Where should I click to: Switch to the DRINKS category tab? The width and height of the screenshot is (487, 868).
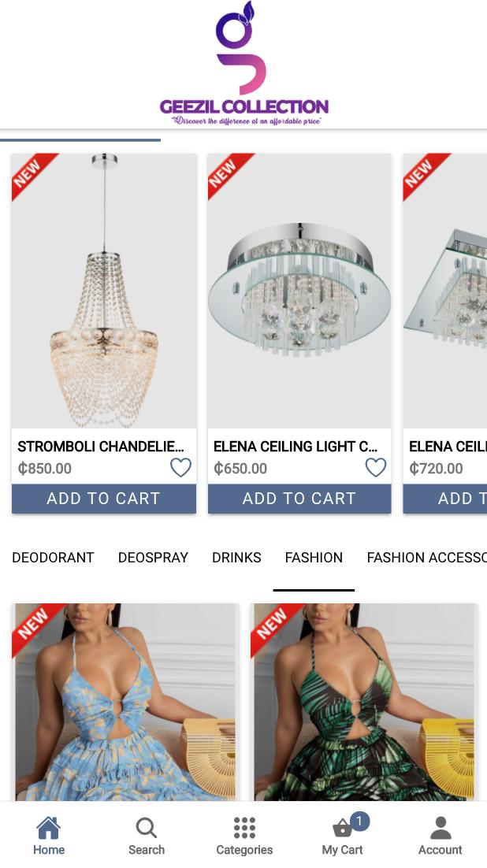[x=236, y=558]
